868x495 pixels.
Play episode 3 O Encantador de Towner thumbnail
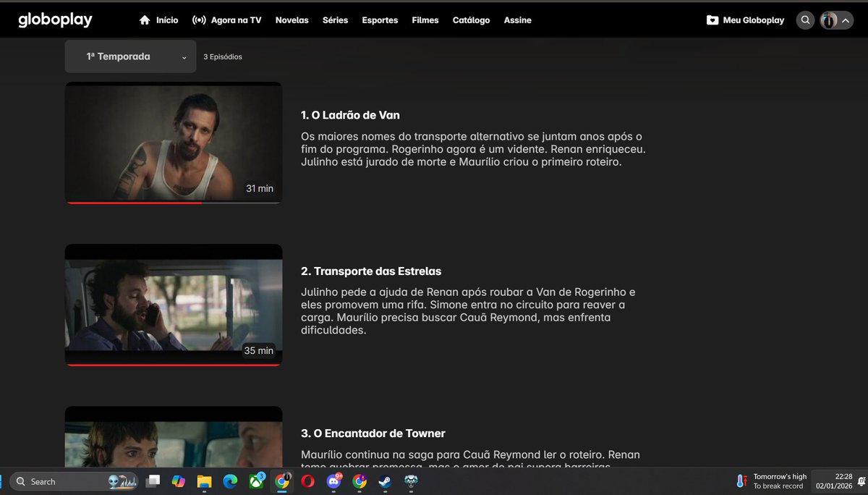(x=174, y=436)
